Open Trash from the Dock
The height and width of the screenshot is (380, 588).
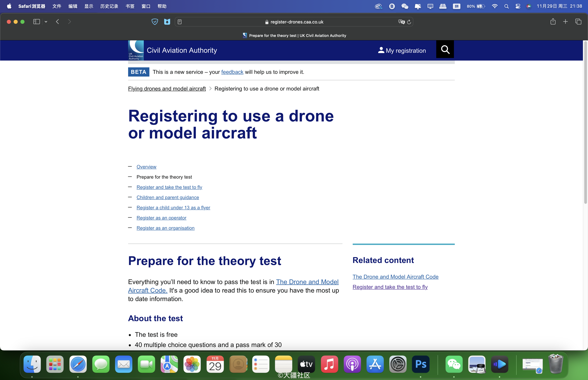[x=556, y=364]
